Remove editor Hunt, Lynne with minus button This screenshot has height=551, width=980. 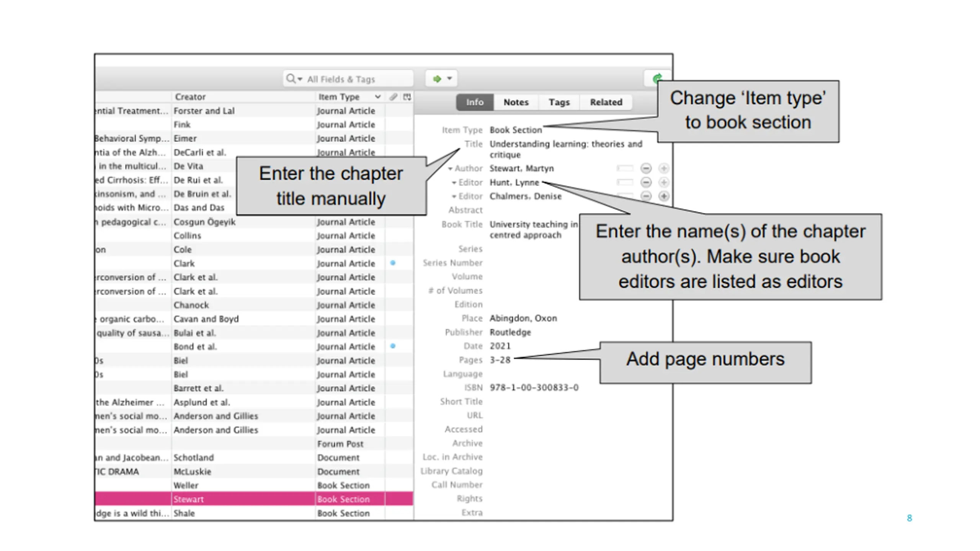point(646,183)
